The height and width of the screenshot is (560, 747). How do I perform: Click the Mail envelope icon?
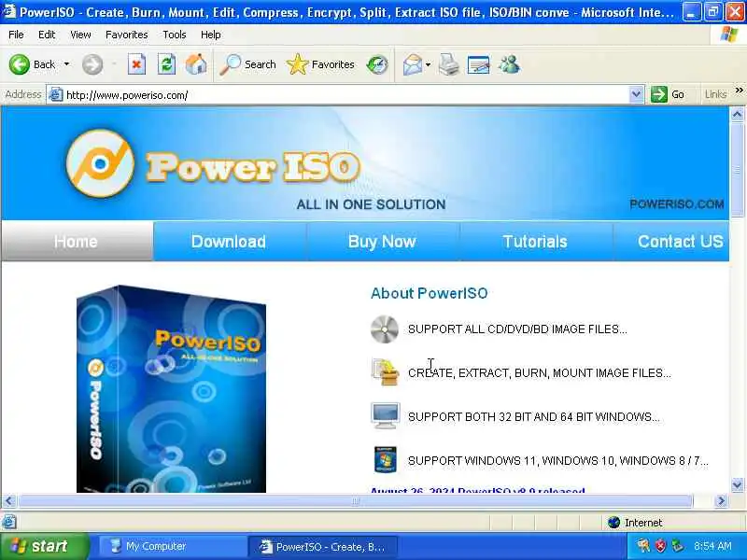(413, 64)
